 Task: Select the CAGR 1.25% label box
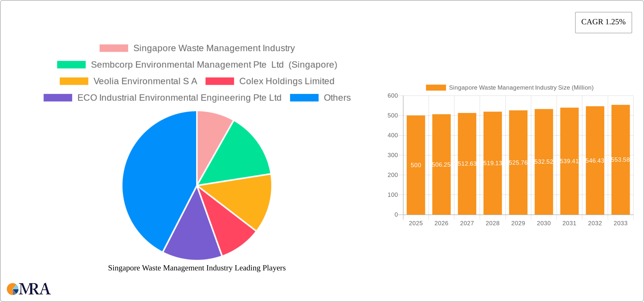click(603, 22)
